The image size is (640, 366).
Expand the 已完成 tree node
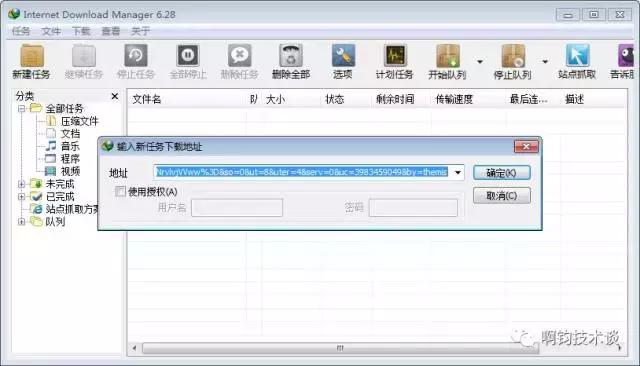click(22, 197)
